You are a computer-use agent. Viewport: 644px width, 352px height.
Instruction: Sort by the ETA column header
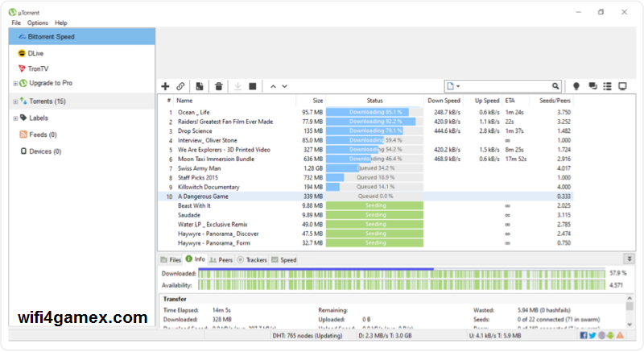(510, 101)
